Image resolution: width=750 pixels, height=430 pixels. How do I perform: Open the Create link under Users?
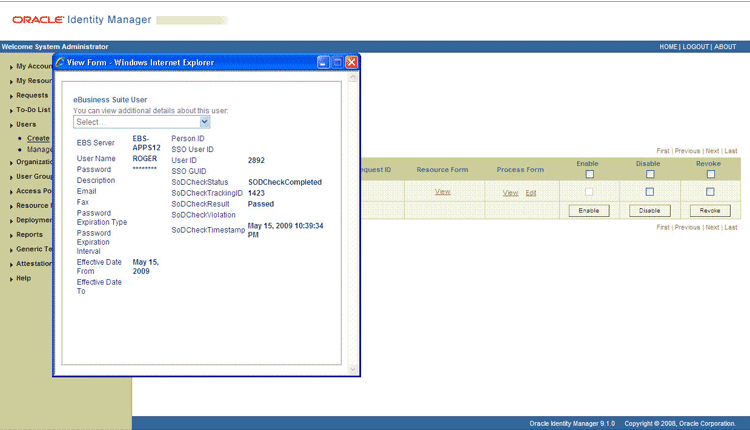coord(38,138)
